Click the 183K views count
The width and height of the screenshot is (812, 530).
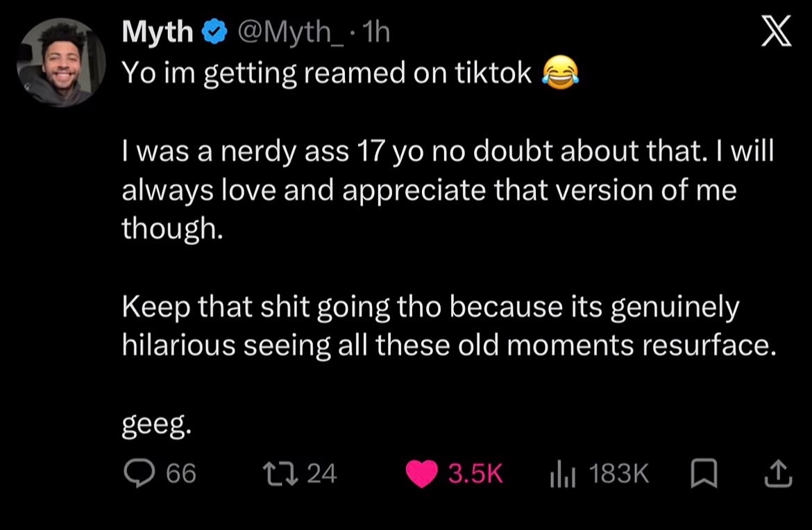619,473
